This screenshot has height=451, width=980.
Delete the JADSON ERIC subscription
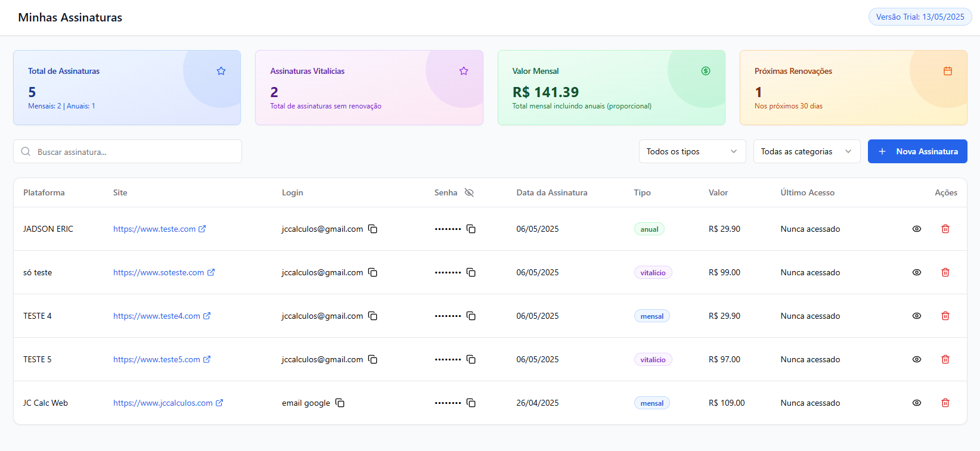(945, 229)
